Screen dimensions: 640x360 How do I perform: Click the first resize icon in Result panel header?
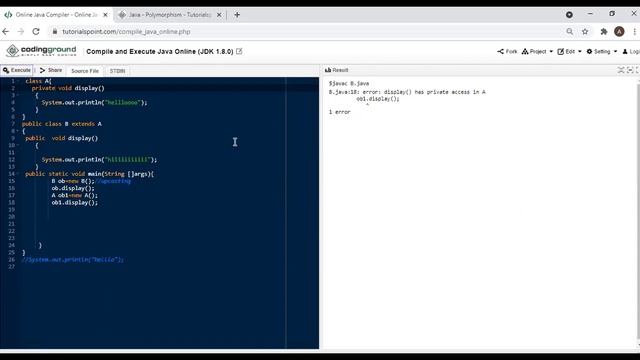click(x=621, y=70)
